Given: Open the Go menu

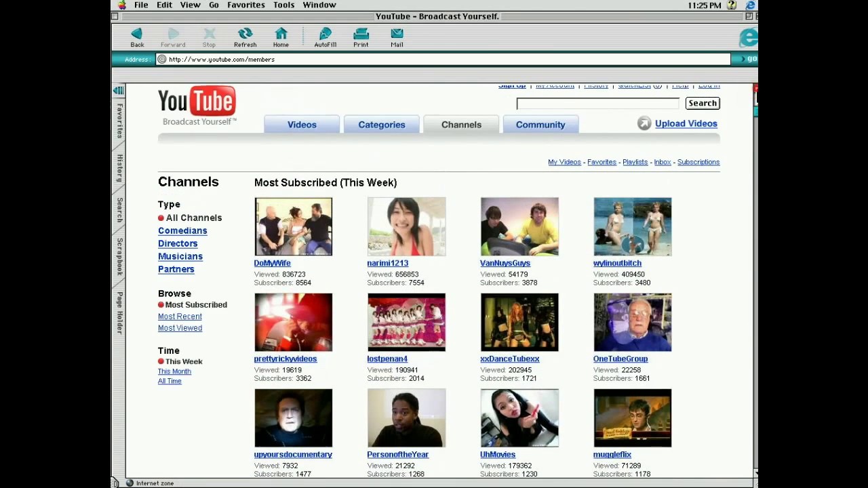Looking at the screenshot, I should (214, 5).
